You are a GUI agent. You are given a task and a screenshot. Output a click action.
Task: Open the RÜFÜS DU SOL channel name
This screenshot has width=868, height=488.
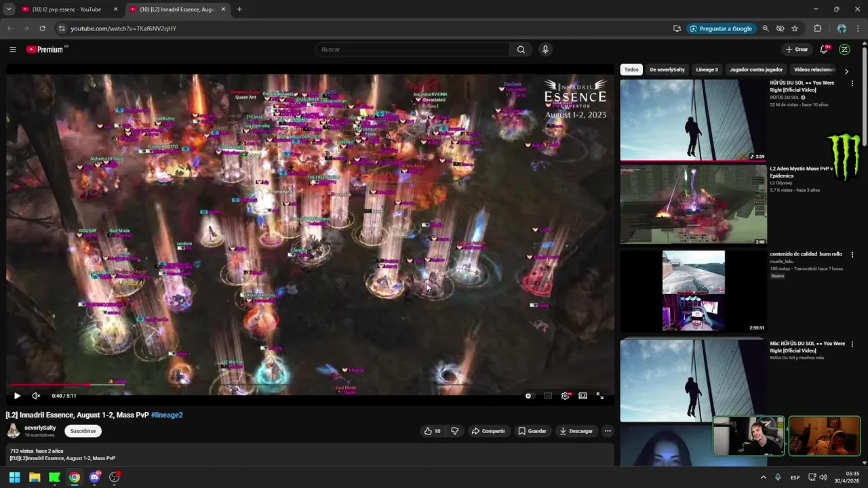[x=785, y=98]
